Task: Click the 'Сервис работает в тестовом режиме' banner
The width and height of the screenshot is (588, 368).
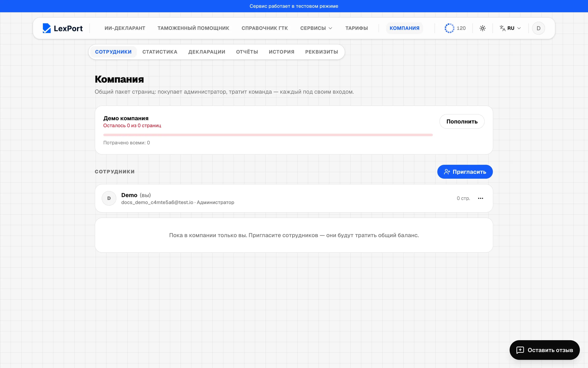Action: click(x=294, y=6)
